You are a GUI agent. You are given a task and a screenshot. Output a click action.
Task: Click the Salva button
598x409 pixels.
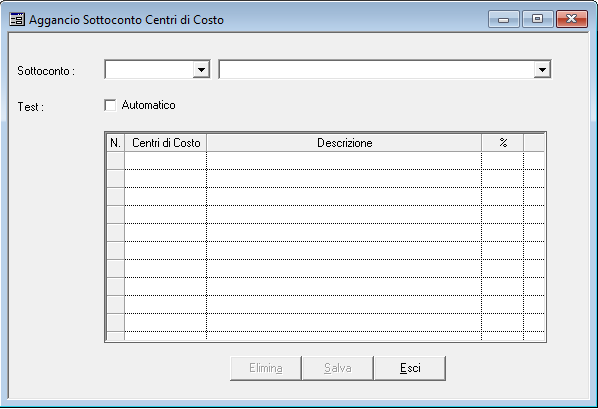(x=338, y=368)
